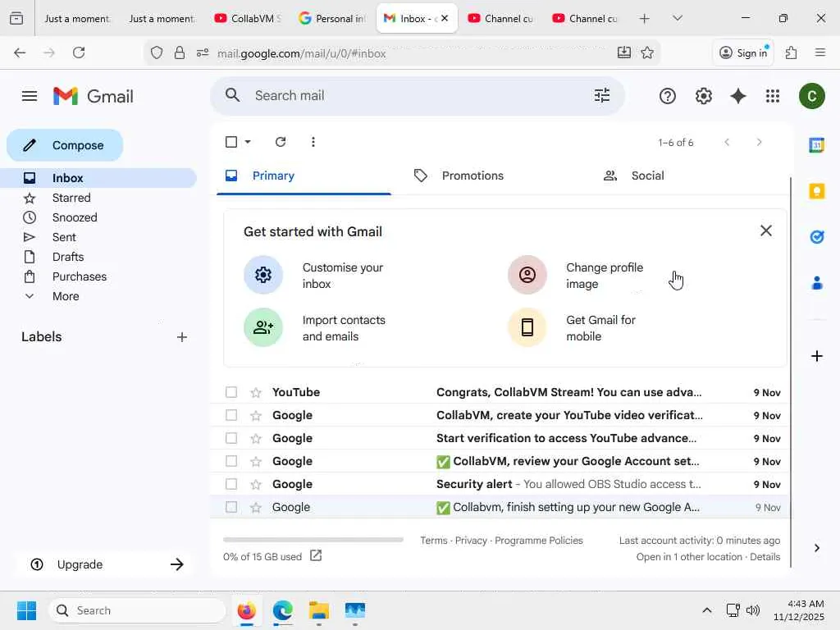The height and width of the screenshot is (630, 840).
Task: Open the Drafts folder
Action: (x=68, y=257)
